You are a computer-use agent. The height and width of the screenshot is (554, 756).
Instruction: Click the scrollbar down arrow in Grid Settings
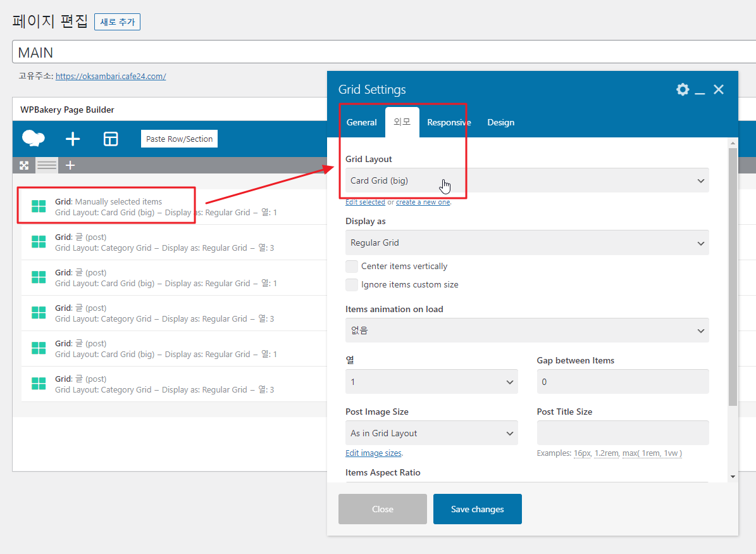tap(733, 477)
